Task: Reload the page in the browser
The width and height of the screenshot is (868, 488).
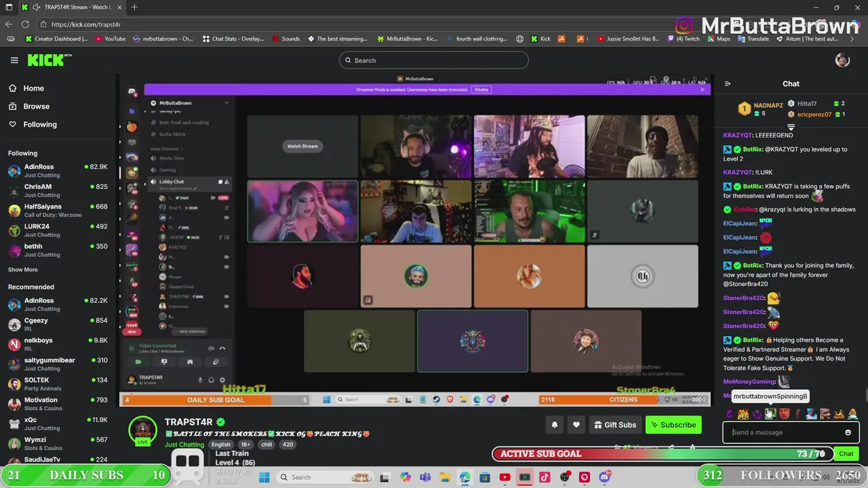Action: coord(25,24)
